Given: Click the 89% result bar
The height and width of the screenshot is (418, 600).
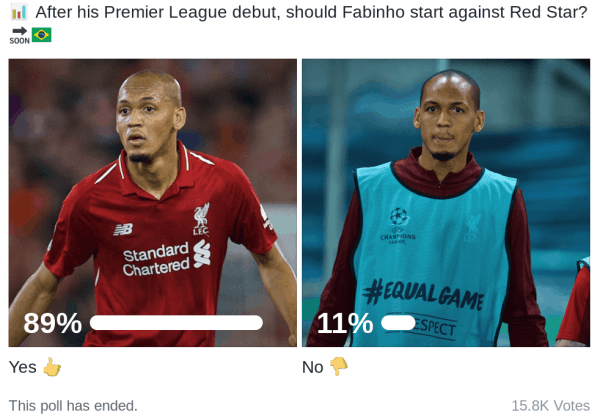Looking at the screenshot, I should [x=176, y=323].
